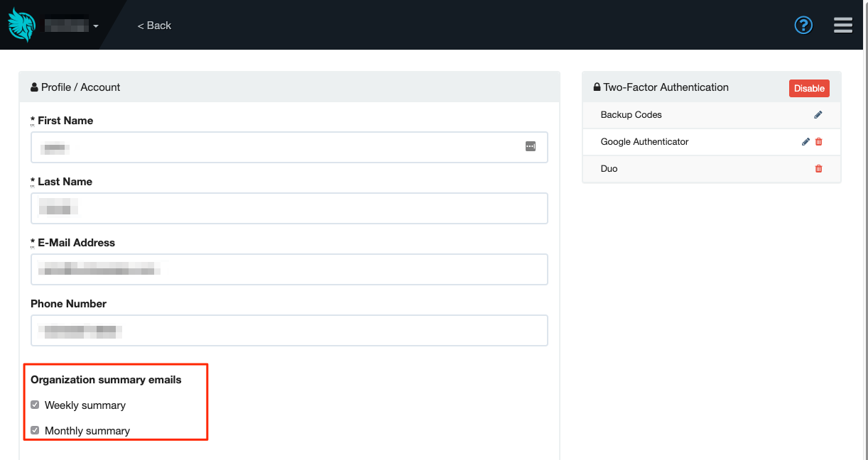This screenshot has width=868, height=460.
Task: Focus the Last Name input field
Action: tap(289, 208)
